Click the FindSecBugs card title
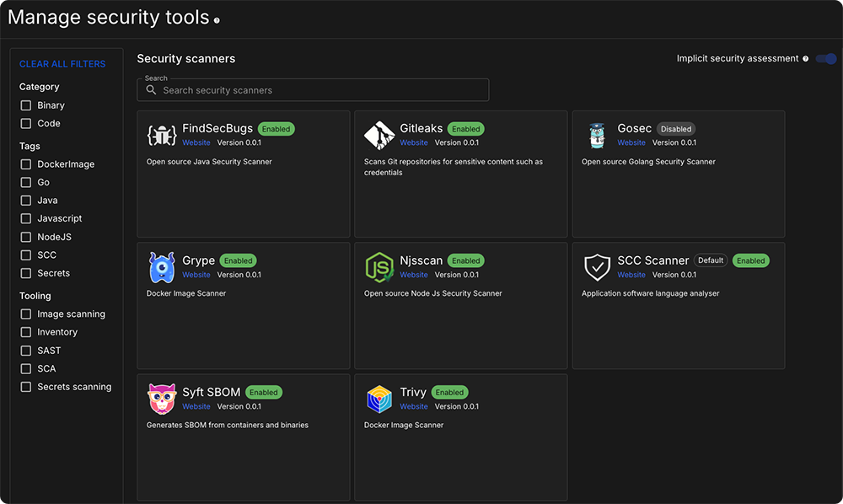843x504 pixels. click(217, 128)
